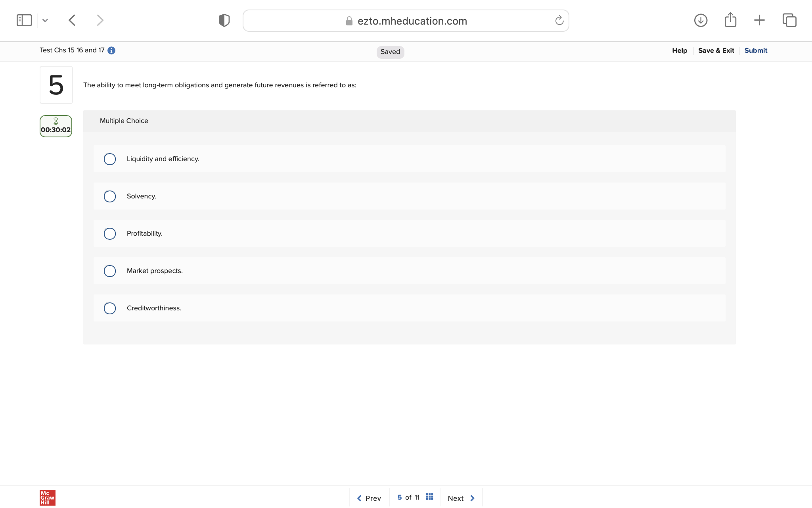Open the question navigation grid icon
This screenshot has height=508, width=812.
click(429, 496)
